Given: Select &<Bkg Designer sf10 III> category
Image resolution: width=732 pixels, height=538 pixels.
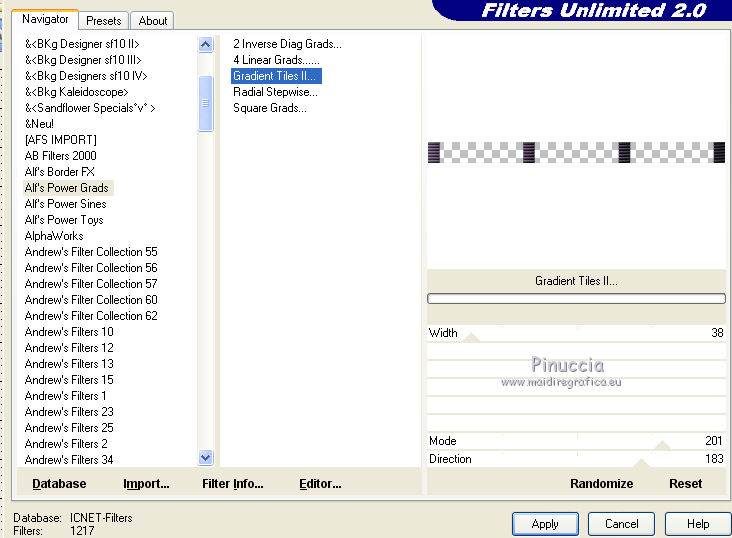Looking at the screenshot, I should (83, 60).
